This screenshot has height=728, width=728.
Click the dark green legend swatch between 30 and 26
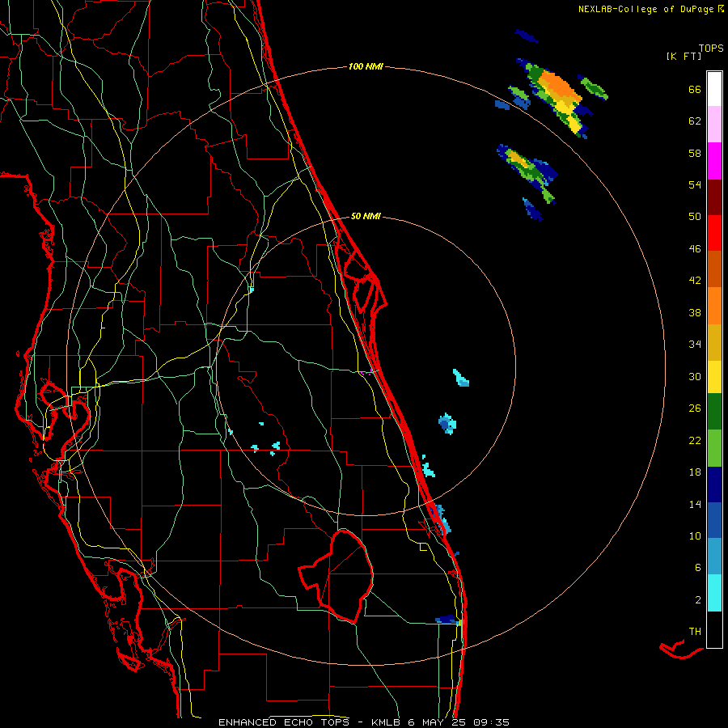tap(714, 412)
